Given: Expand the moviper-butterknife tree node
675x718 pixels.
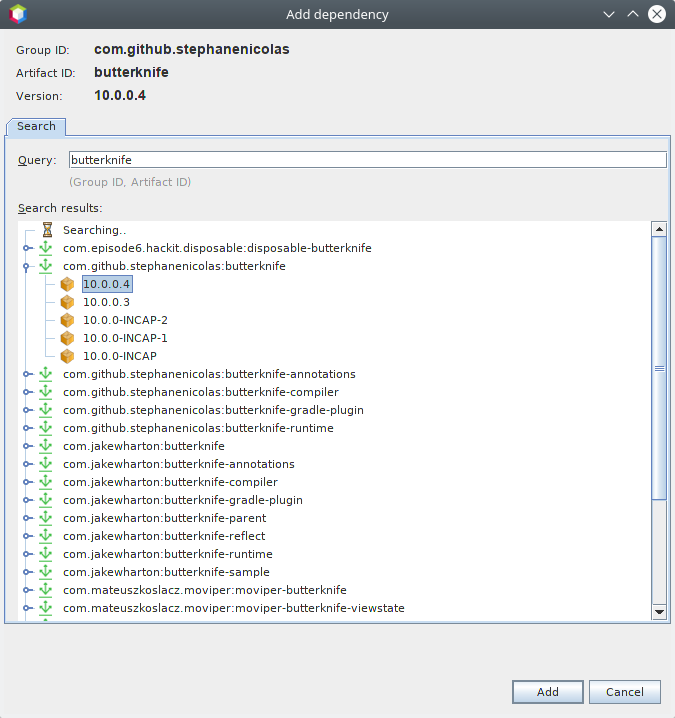Looking at the screenshot, I should coord(28,590).
